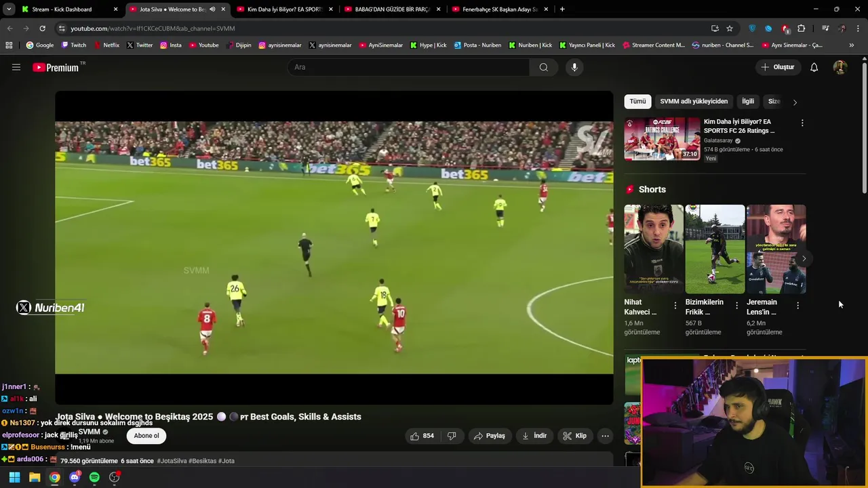This screenshot has height=488, width=868.
Task: Show more Shorts with the next arrow
Action: [x=804, y=258]
